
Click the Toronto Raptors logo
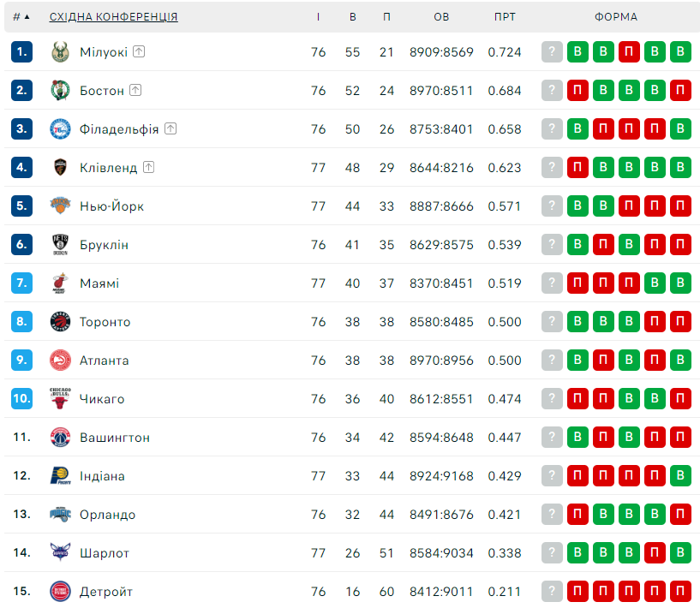(60, 321)
